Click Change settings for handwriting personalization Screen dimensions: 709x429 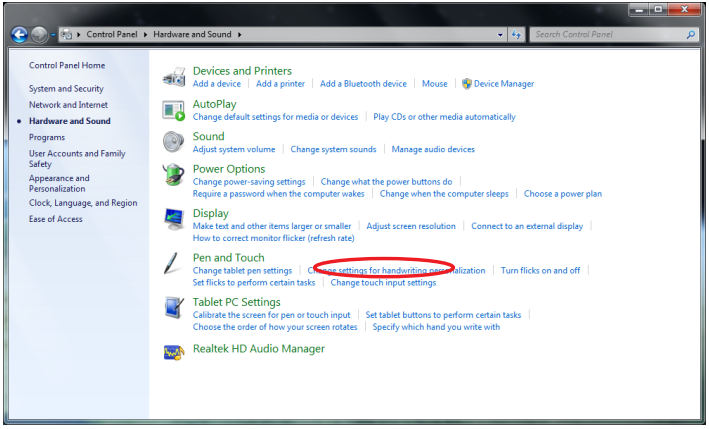click(396, 270)
